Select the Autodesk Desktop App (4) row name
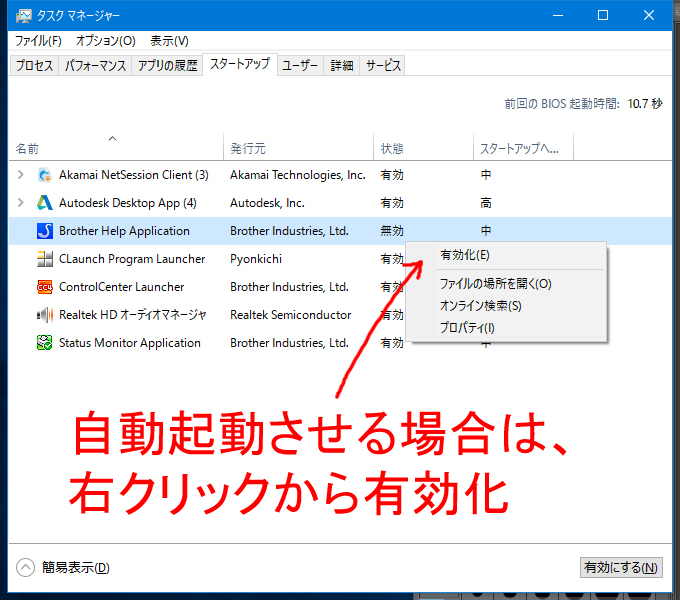The width and height of the screenshot is (680, 600). (128, 203)
